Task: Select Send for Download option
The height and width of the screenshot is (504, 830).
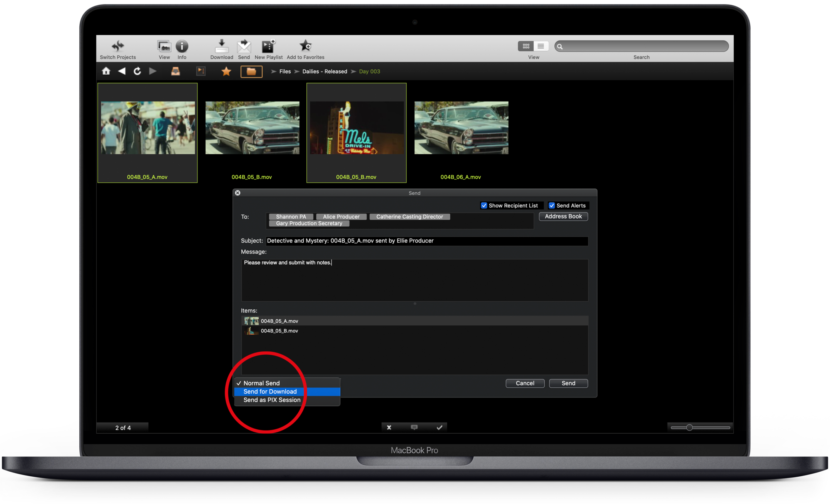Action: [x=270, y=392]
